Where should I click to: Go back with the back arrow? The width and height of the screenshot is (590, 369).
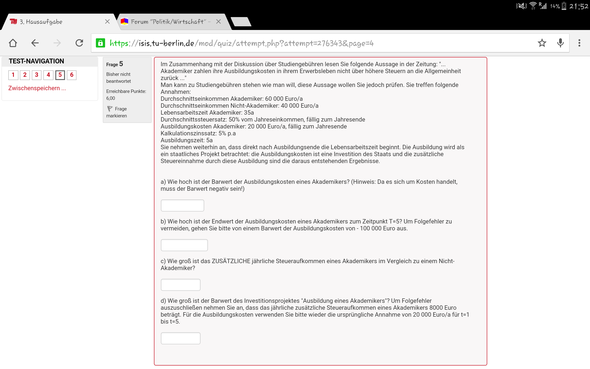pyautogui.click(x=35, y=43)
